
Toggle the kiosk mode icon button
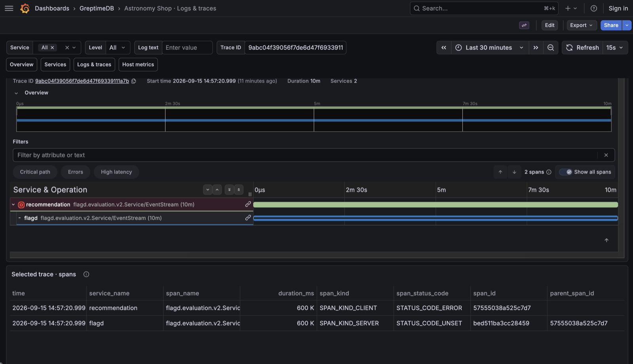coord(524,25)
